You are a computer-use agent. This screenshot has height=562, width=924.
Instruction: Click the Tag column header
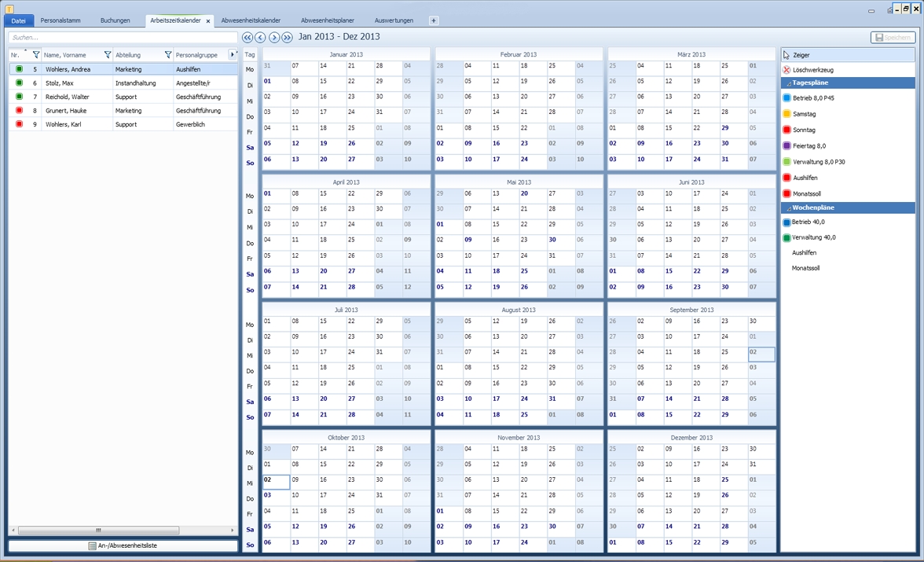(x=250, y=55)
